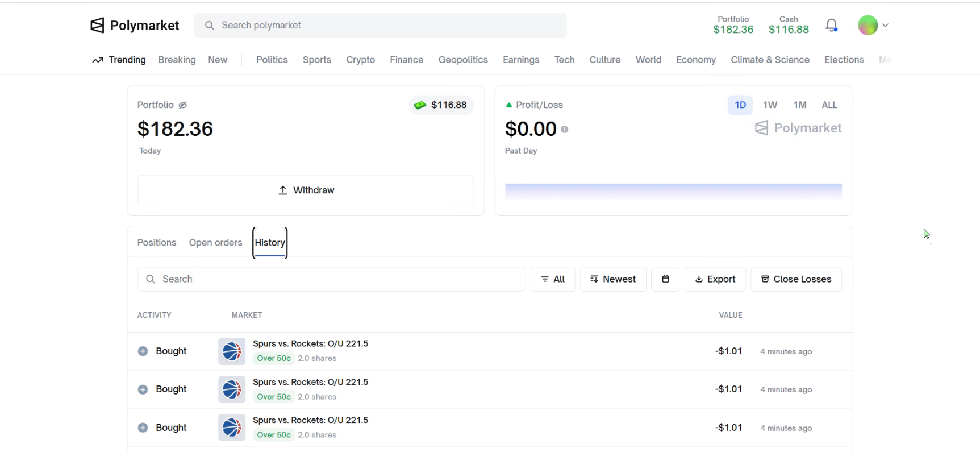980x452 pixels.
Task: Select the 1D profit range
Action: (x=740, y=105)
